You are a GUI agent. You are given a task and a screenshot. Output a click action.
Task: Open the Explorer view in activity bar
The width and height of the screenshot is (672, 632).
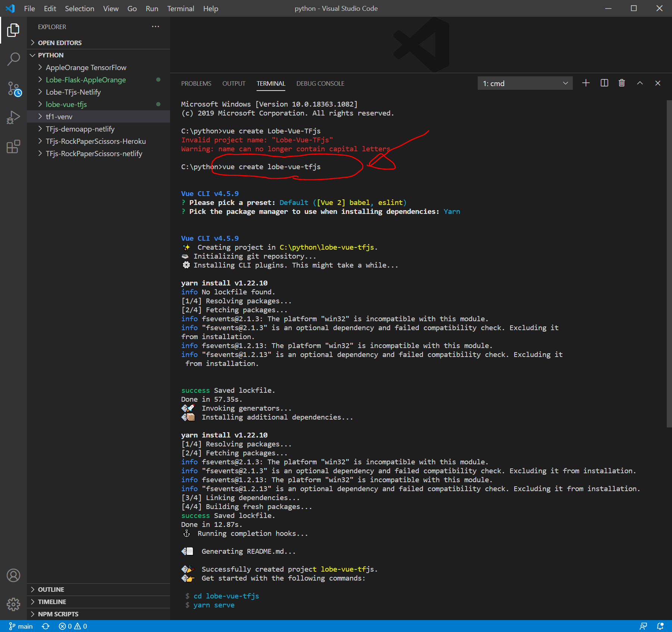[13, 30]
